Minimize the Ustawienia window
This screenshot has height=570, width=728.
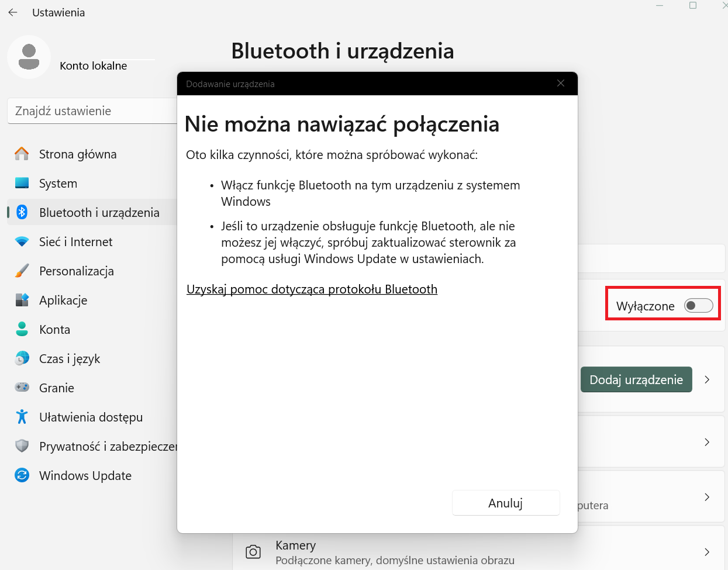pos(660,5)
